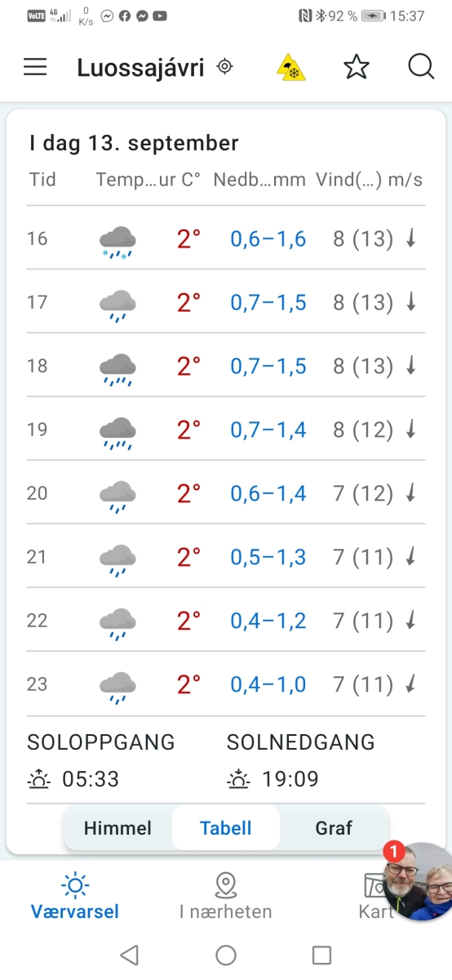Screen dimensions: 452x980
Task: Open the hour 20 forecast row
Action: pyautogui.click(x=226, y=493)
